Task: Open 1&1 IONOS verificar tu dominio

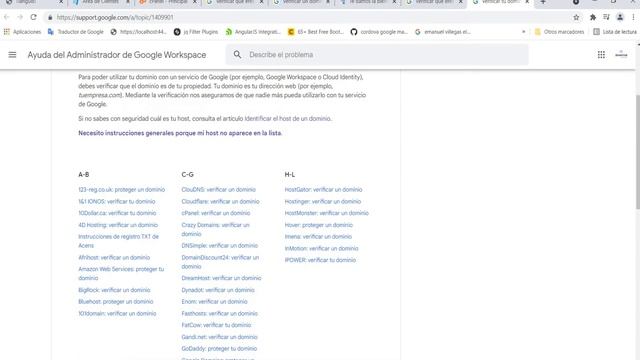Action: pyautogui.click(x=117, y=201)
